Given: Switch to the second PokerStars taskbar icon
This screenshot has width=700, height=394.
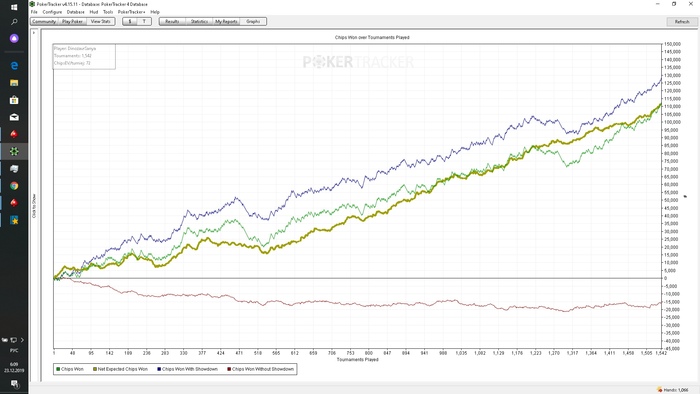Looking at the screenshot, I should coord(14,203).
